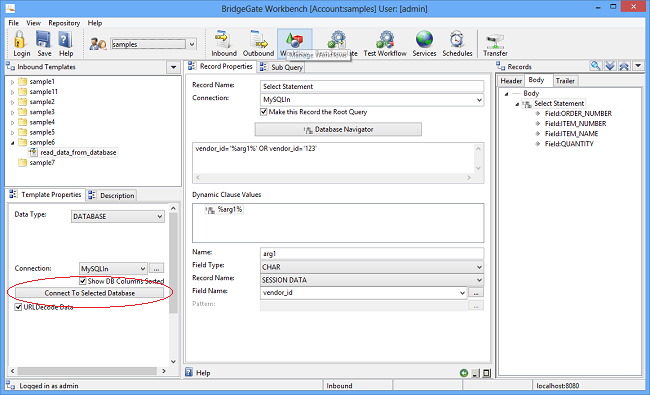This screenshot has width=650, height=395.
Task: Click the green add icon in Help bar
Action: click(463, 373)
